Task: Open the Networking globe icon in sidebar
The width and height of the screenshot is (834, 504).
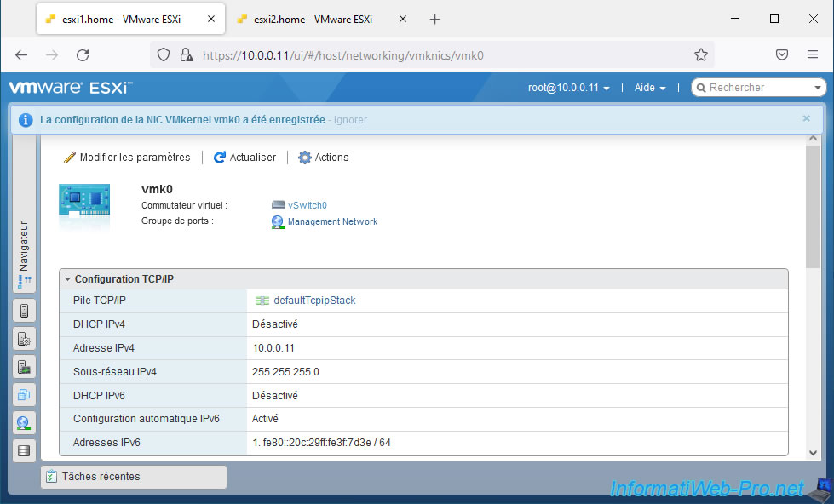Action: pyautogui.click(x=24, y=422)
